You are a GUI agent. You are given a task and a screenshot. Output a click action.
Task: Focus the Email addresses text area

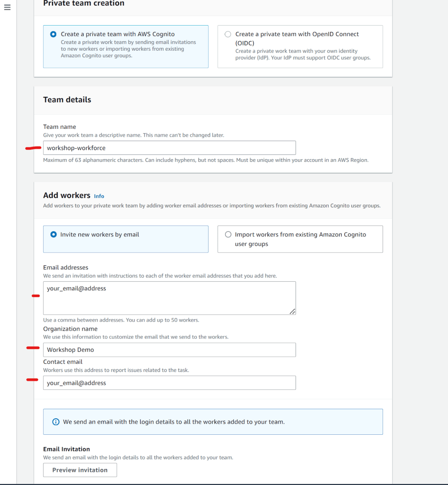click(169, 298)
